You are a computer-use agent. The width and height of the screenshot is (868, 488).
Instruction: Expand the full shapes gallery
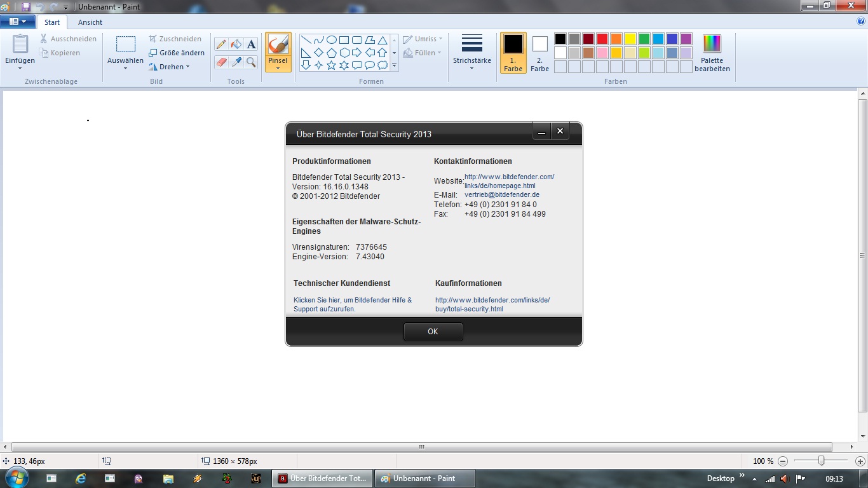pyautogui.click(x=394, y=65)
